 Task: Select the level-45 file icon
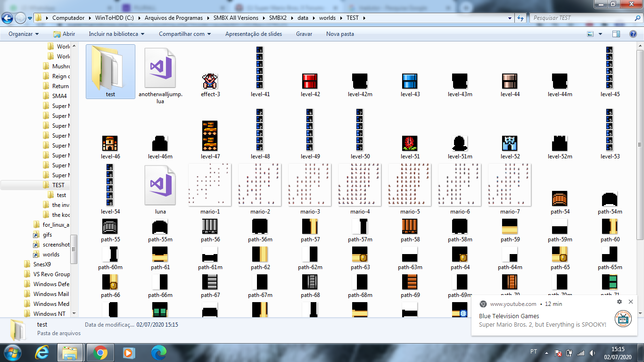610,68
